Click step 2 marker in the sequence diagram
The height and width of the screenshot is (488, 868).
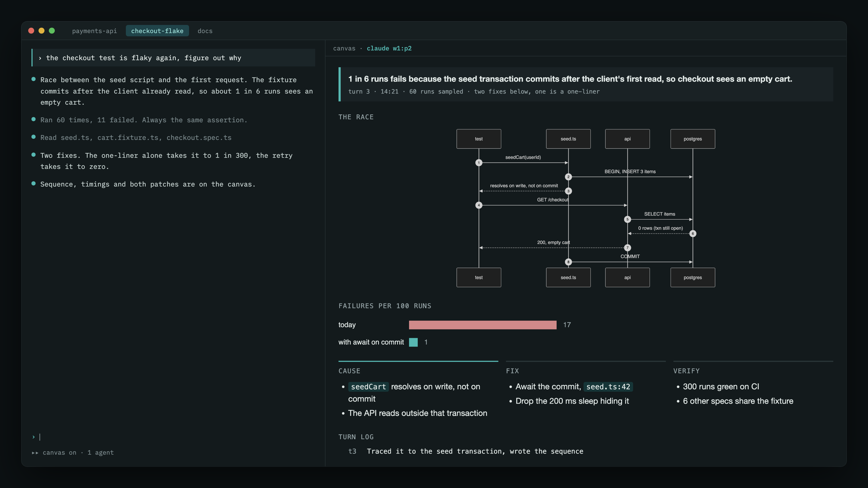(x=569, y=177)
